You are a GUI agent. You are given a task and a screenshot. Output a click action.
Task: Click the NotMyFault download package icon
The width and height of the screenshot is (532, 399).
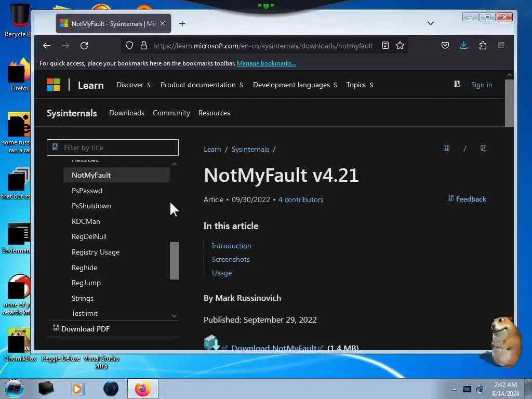[211, 343]
